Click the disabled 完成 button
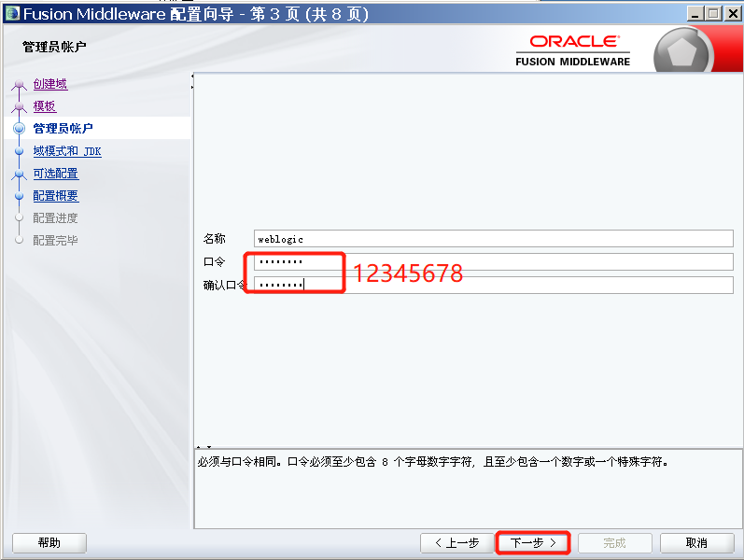Image resolution: width=744 pixels, height=560 pixels. pyautogui.click(x=614, y=543)
